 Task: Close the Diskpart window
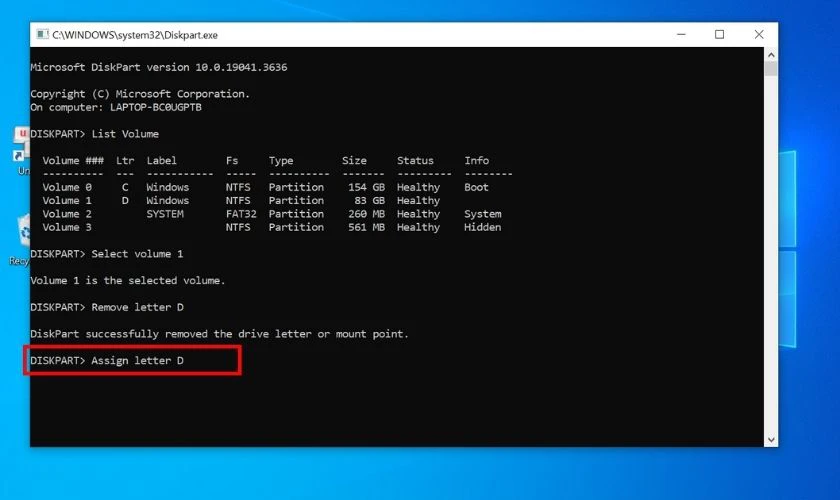pyautogui.click(x=759, y=34)
